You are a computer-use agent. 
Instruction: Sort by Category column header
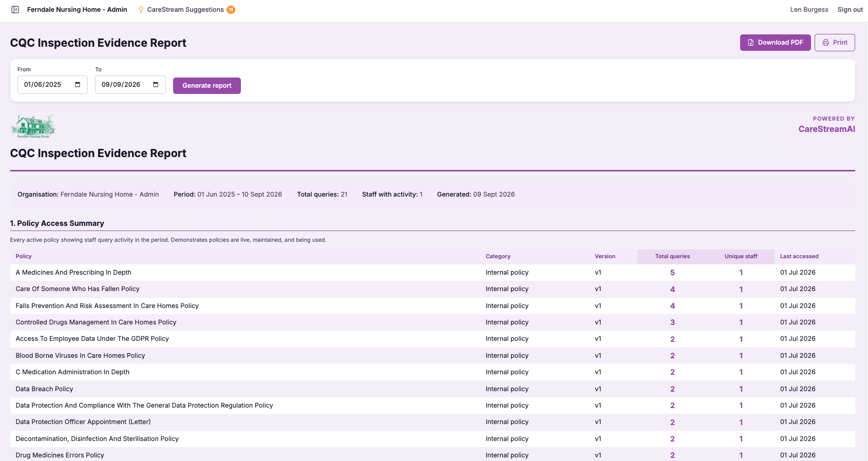pos(498,256)
